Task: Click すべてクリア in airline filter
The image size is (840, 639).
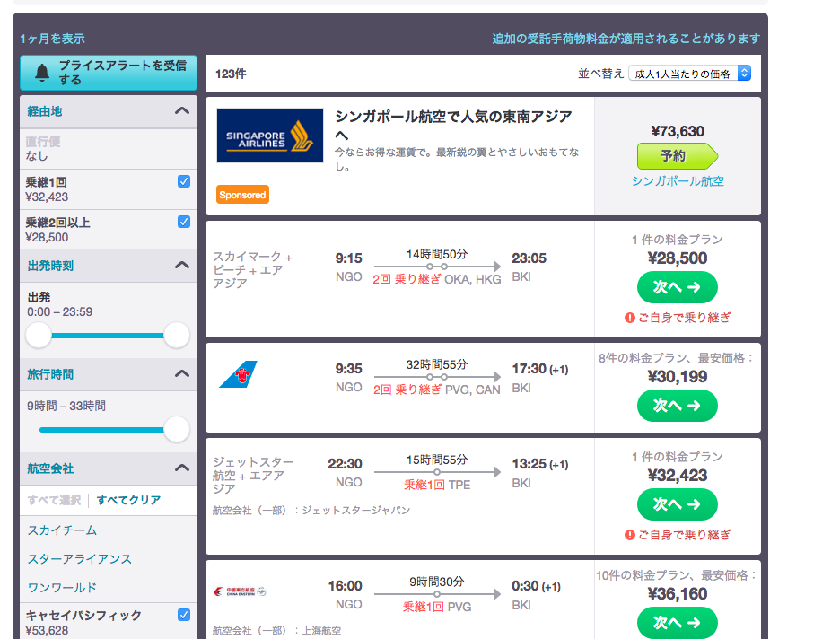Action: [x=128, y=500]
